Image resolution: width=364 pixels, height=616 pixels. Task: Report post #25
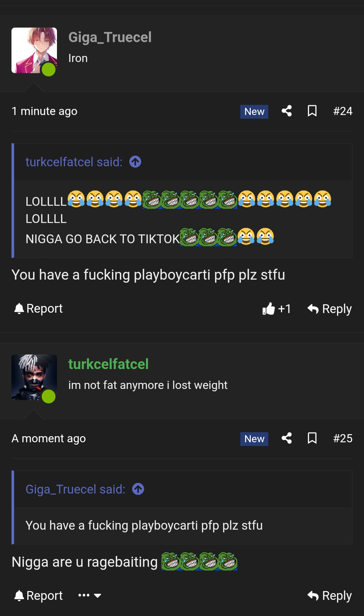[x=38, y=595]
